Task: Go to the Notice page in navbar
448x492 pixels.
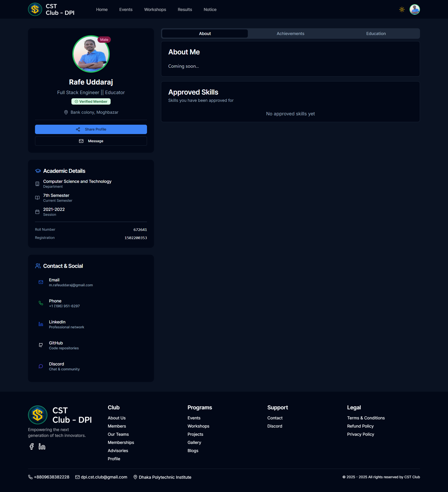Action: (210, 10)
